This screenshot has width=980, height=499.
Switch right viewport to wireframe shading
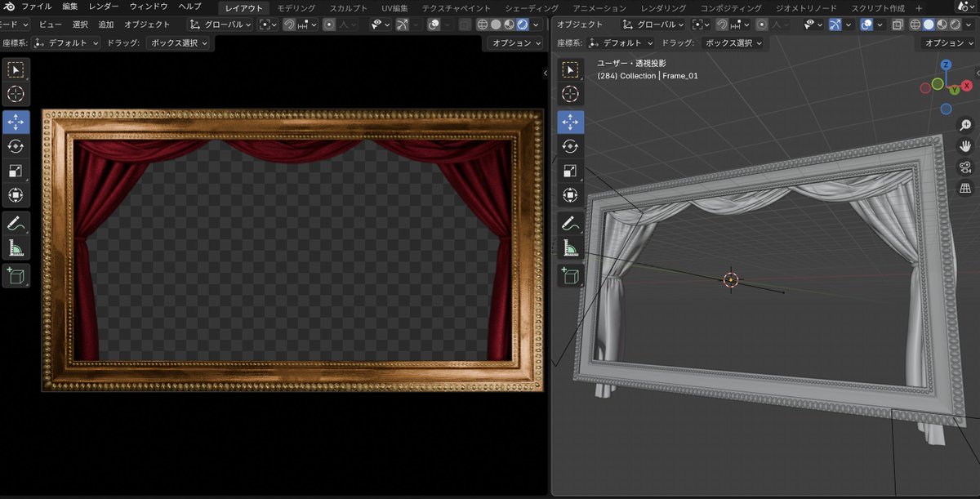tap(915, 25)
